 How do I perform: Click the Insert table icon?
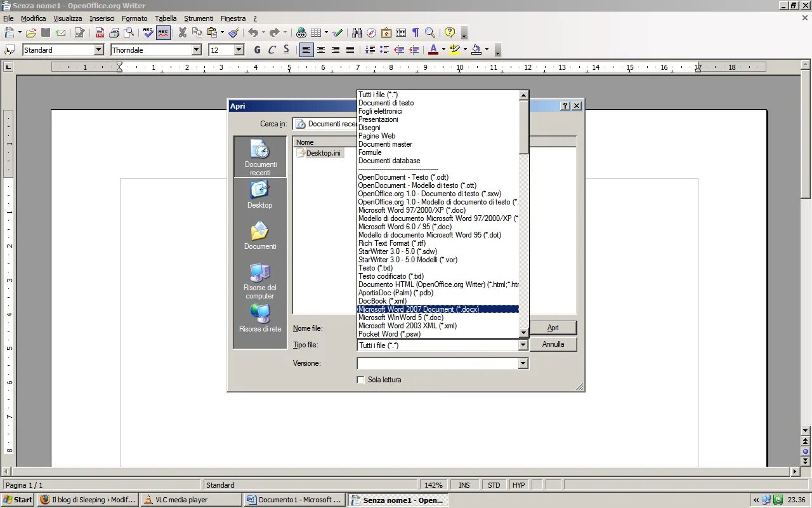[x=316, y=32]
